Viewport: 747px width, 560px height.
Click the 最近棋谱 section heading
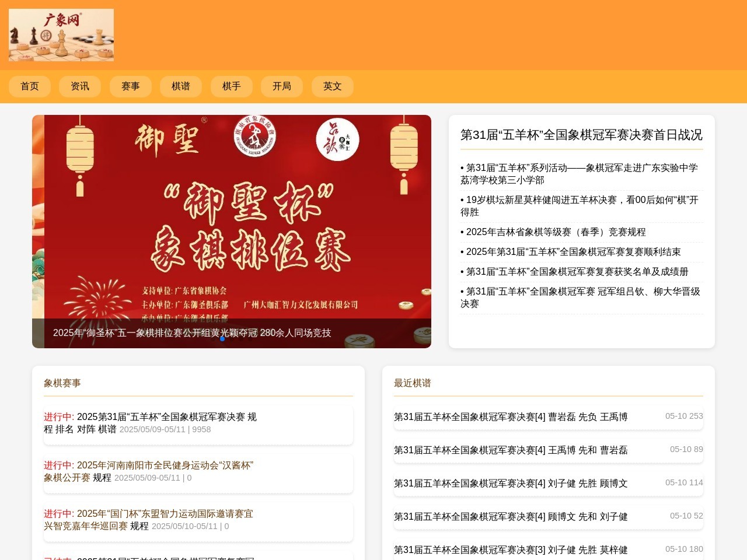[x=413, y=383]
